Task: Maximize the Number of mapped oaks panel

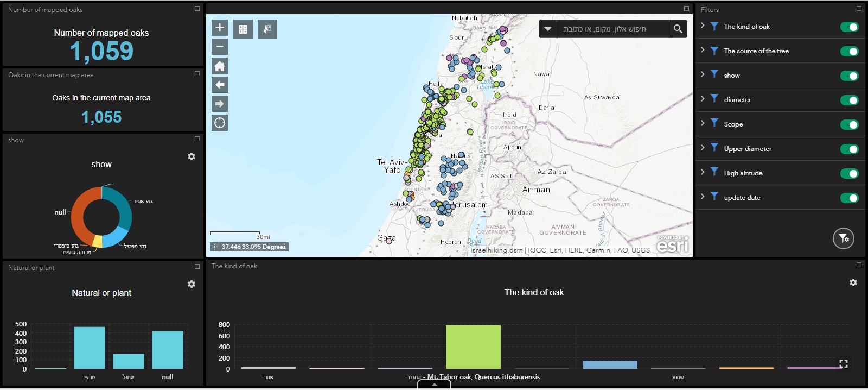Action: (x=197, y=9)
